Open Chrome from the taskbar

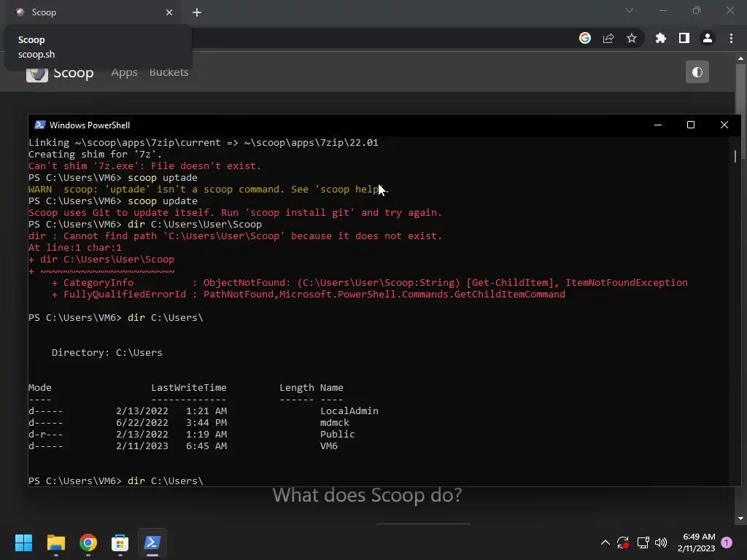(x=88, y=542)
